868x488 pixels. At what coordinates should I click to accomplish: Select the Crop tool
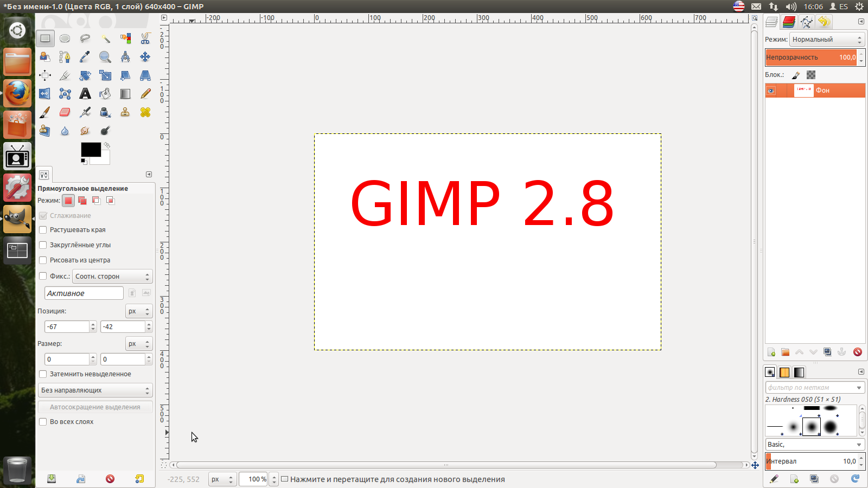click(65, 75)
